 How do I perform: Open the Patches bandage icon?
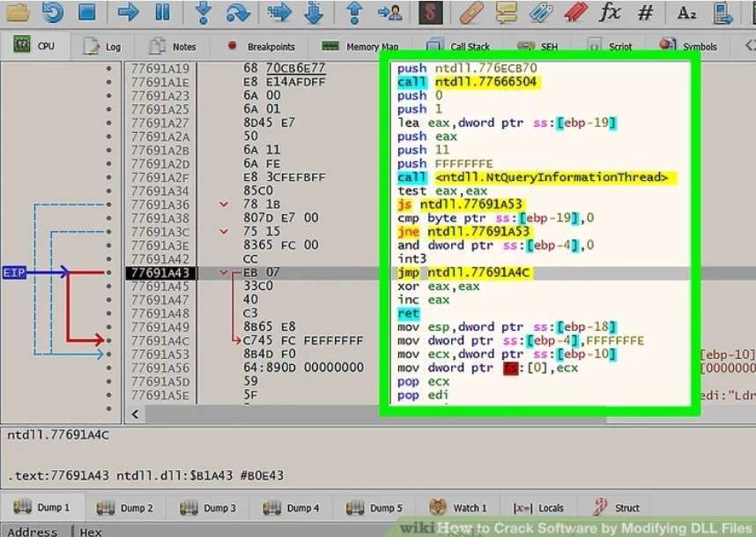click(471, 12)
